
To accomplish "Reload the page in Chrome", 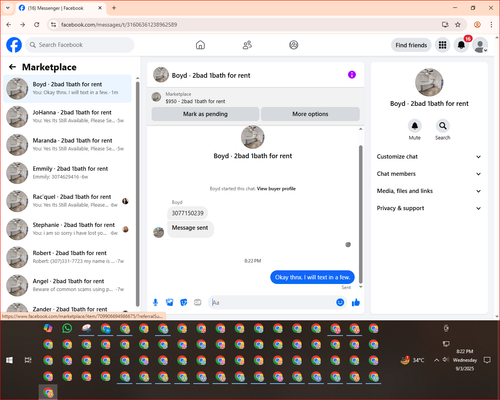I will pyautogui.click(x=37, y=24).
